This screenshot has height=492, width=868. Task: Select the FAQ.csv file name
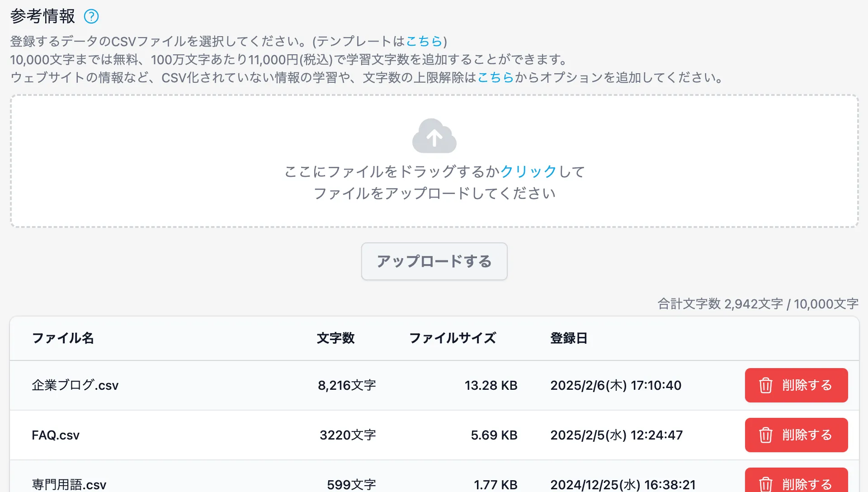[56, 435]
